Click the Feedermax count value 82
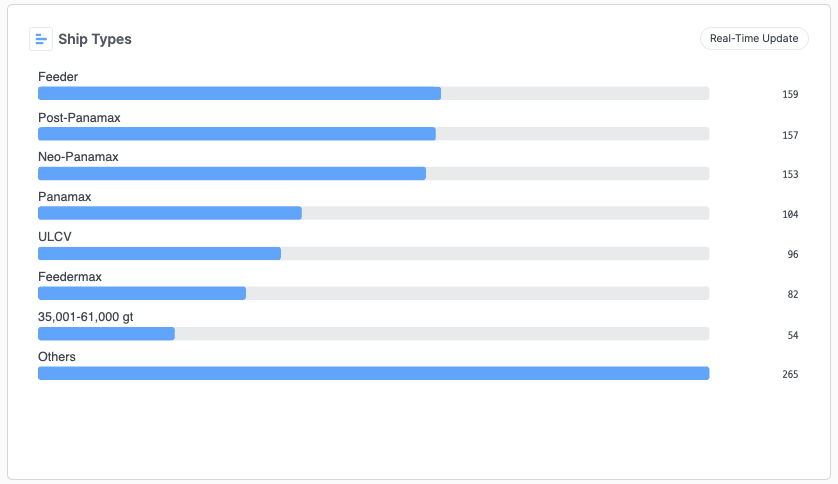 (x=793, y=295)
